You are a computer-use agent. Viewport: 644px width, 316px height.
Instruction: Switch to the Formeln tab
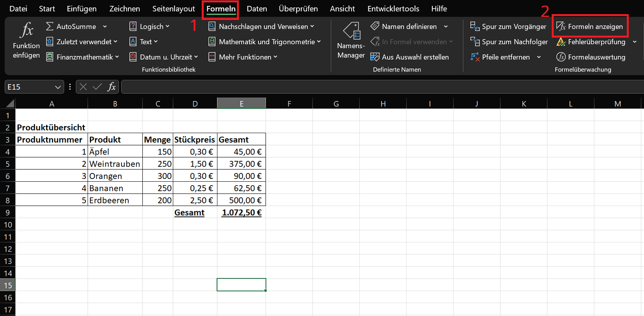tap(221, 9)
